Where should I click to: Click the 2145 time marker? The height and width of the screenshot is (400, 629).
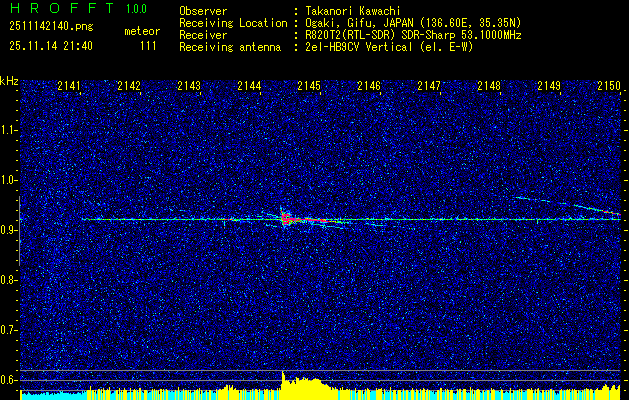tap(309, 86)
